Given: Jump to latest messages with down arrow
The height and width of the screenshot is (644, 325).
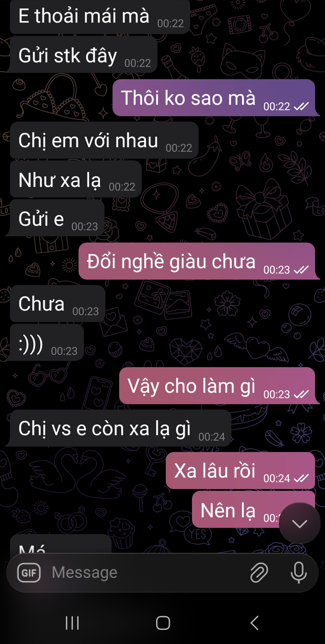Looking at the screenshot, I should point(299,524).
